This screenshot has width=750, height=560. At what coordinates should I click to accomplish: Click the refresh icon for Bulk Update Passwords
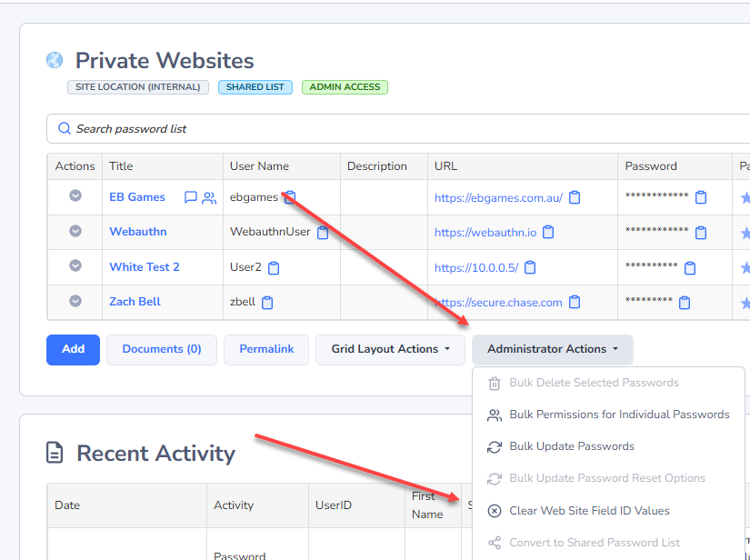[495, 446]
